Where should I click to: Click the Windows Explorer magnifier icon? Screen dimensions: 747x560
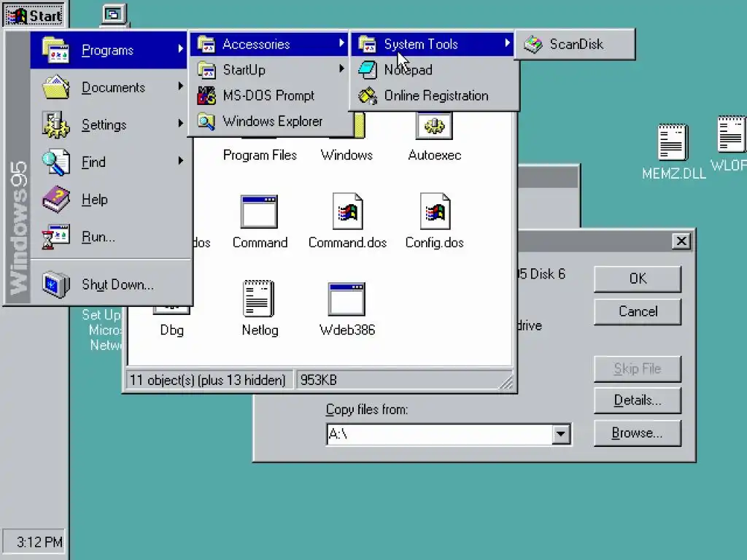point(206,122)
